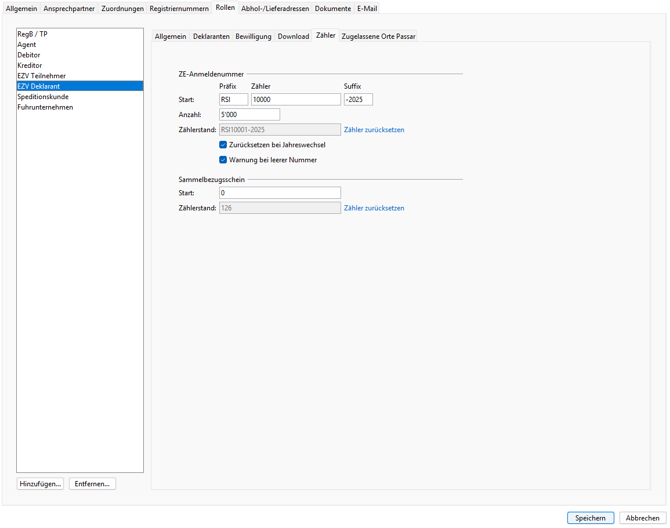The image size is (670, 528).
Task: Open the Zugelassene Orte Passar tab
Action: (x=378, y=36)
